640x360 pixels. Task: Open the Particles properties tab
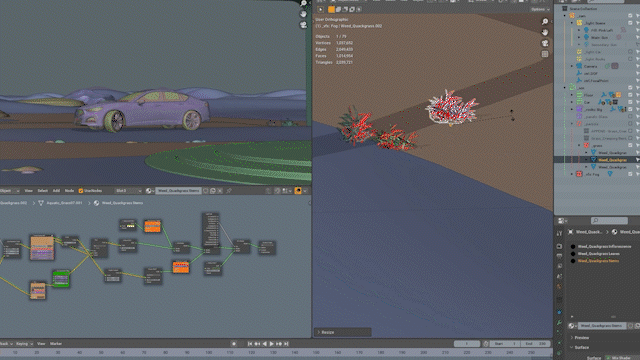[x=559, y=333]
